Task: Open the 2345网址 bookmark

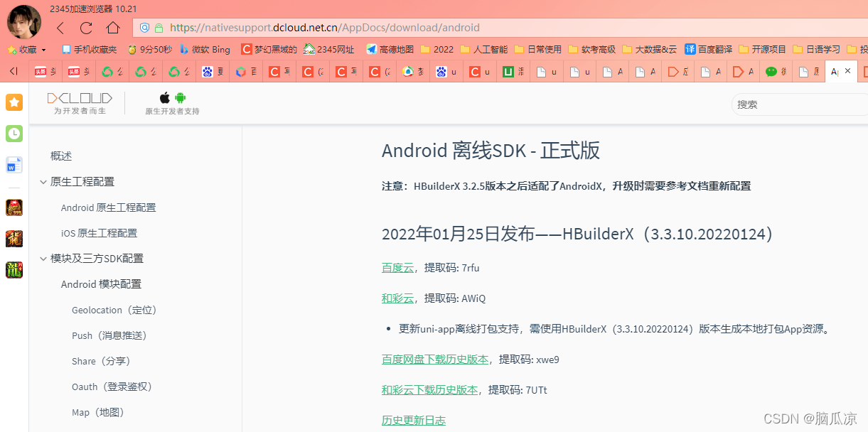Action: tap(329, 50)
